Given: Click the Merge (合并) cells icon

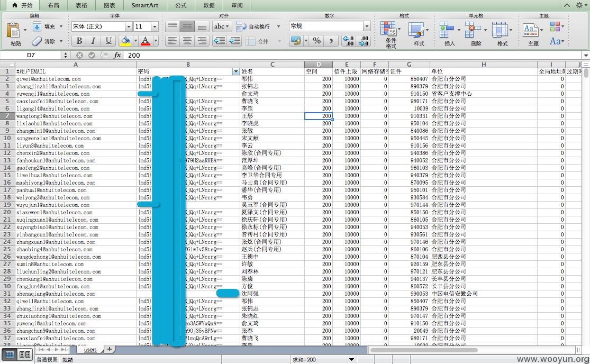Looking at the screenshot, I should pyautogui.click(x=251, y=41).
